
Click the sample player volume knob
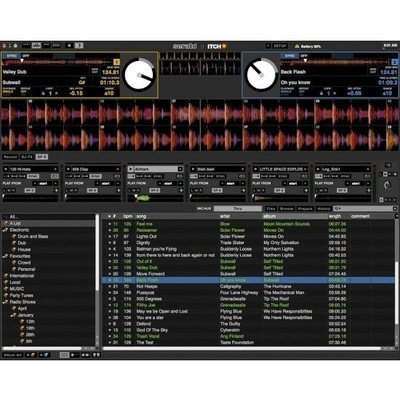tap(387, 185)
